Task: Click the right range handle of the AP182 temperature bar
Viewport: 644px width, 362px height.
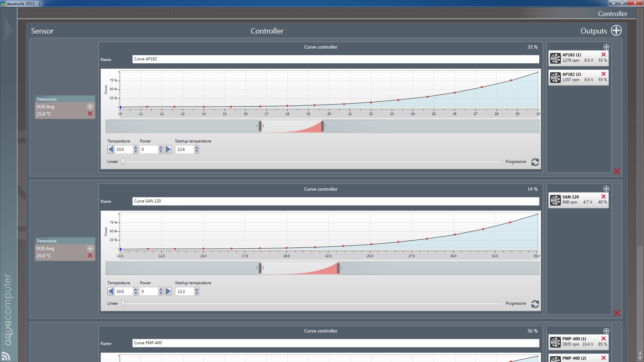Action: (x=323, y=126)
